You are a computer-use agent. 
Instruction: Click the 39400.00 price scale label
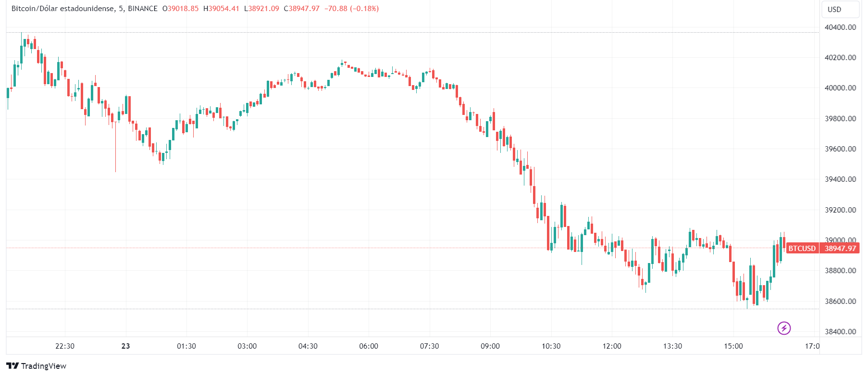pyautogui.click(x=840, y=179)
